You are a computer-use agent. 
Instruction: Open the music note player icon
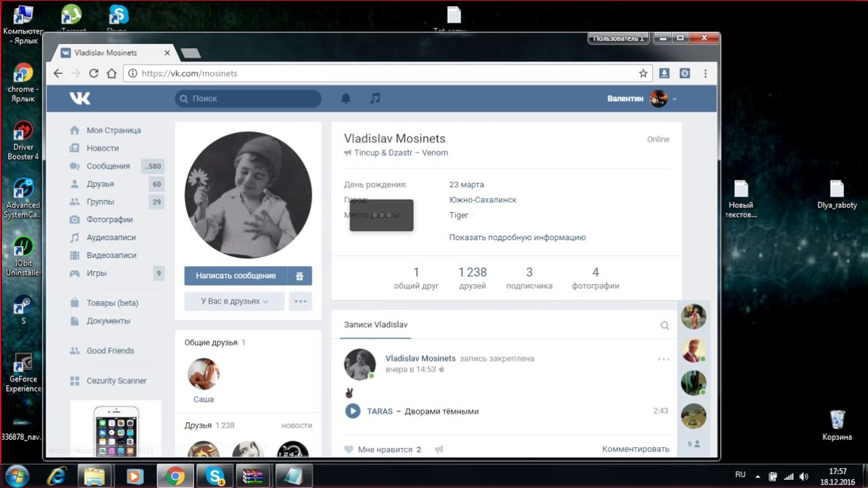pos(375,98)
